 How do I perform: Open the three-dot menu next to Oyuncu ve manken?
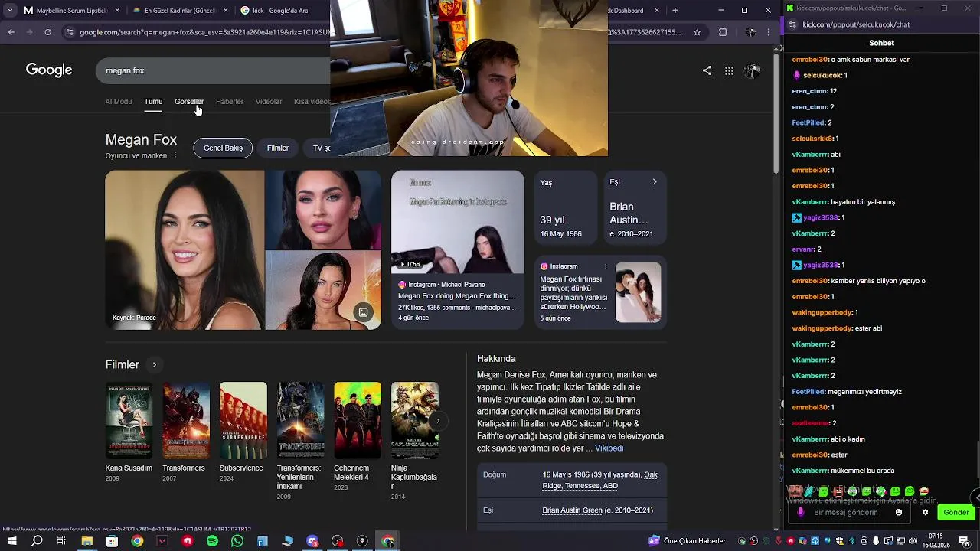point(175,155)
